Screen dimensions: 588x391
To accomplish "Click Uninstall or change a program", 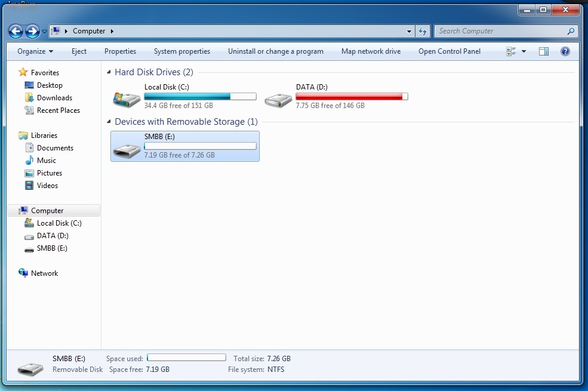I will coord(276,51).
